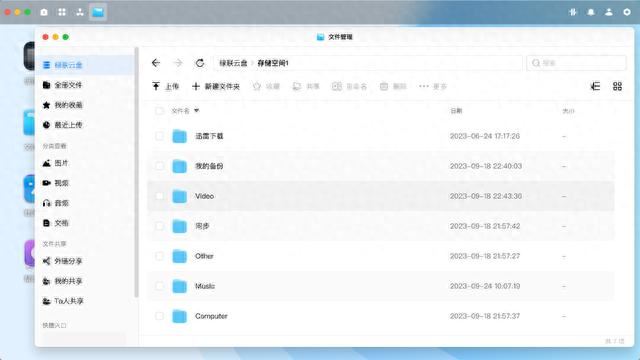Viewport: 640px width, 360px height.
Task: Click the size column header
Action: coord(568,111)
